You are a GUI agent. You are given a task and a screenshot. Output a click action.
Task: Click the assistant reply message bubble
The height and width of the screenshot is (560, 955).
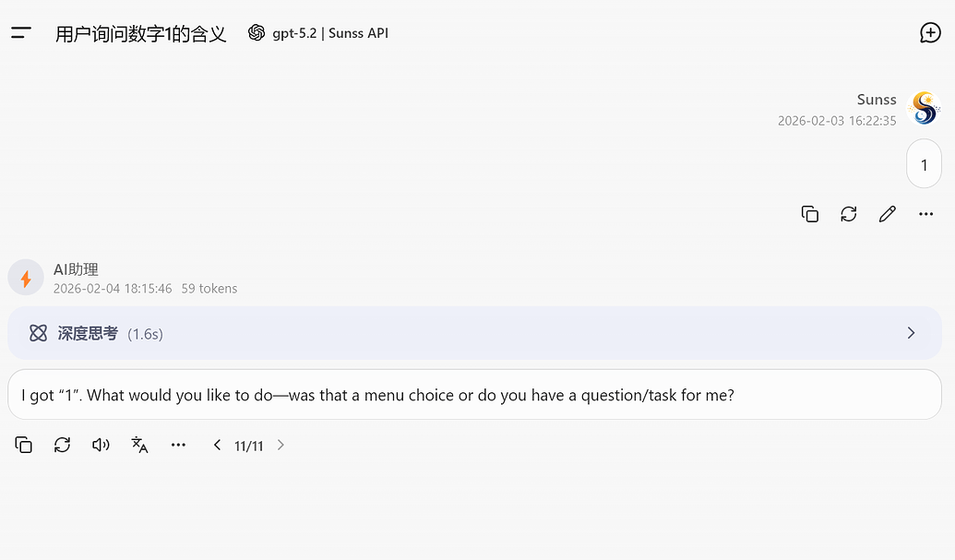point(474,395)
